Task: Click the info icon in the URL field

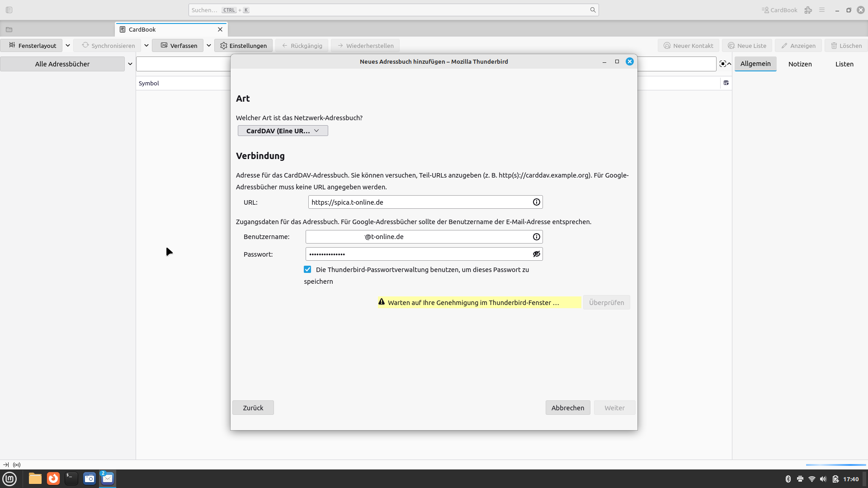Action: [536, 202]
